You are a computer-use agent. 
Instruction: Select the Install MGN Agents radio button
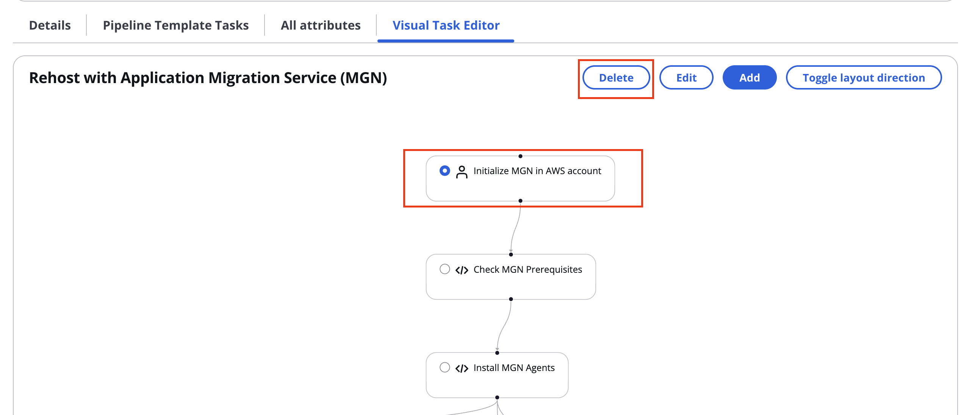click(445, 368)
